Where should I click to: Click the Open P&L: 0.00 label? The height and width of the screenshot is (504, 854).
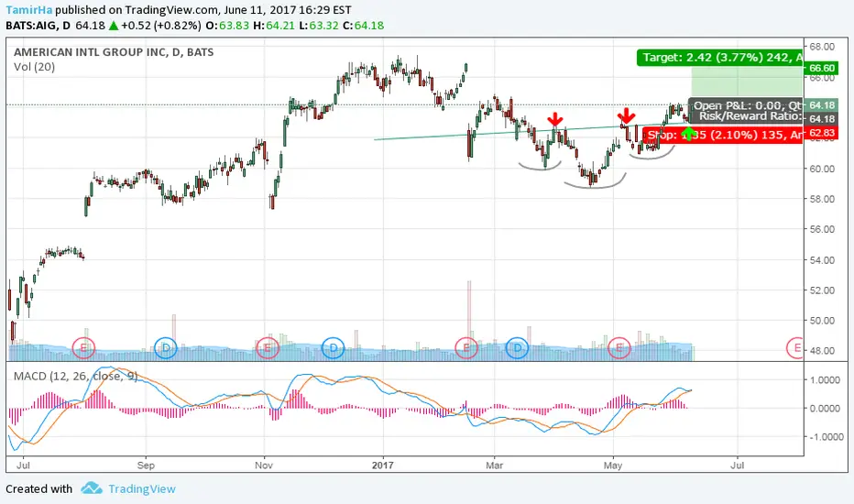(747, 105)
